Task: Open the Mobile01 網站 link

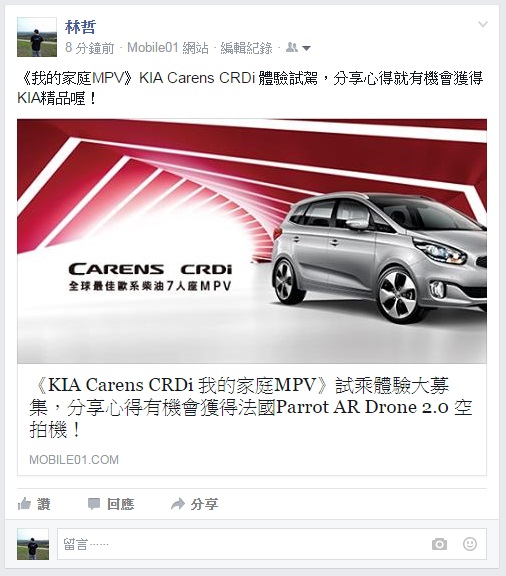Action: (168, 48)
